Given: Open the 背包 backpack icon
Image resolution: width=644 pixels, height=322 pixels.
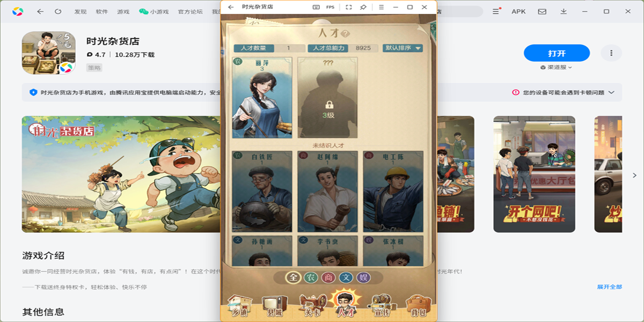Looking at the screenshot, I should [418, 306].
